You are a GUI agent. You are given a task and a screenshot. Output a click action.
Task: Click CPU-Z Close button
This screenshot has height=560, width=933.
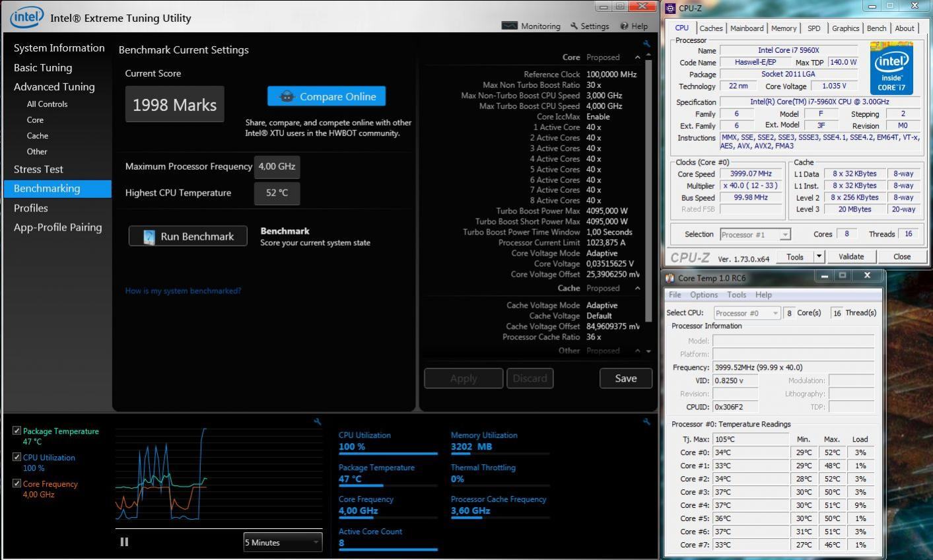(x=902, y=256)
